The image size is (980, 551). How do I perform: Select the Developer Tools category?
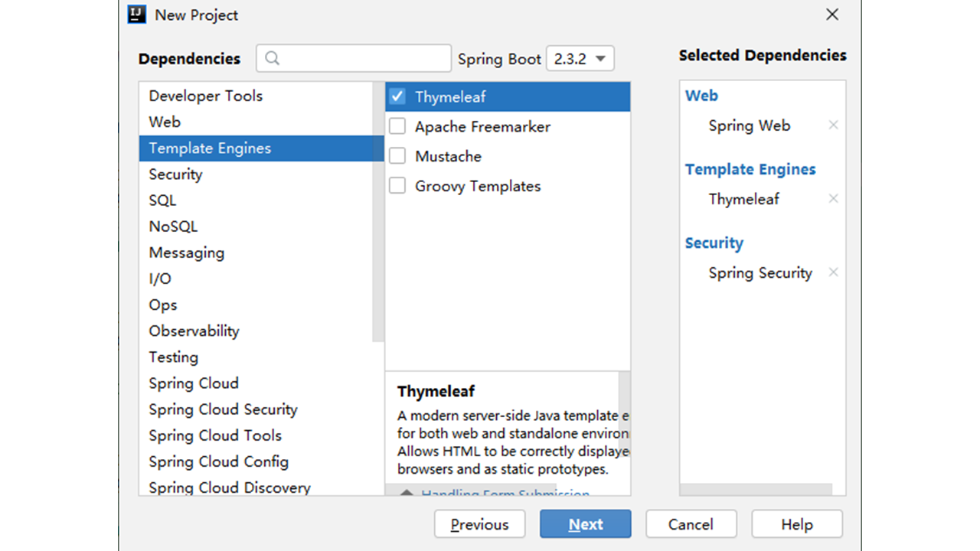[256, 96]
